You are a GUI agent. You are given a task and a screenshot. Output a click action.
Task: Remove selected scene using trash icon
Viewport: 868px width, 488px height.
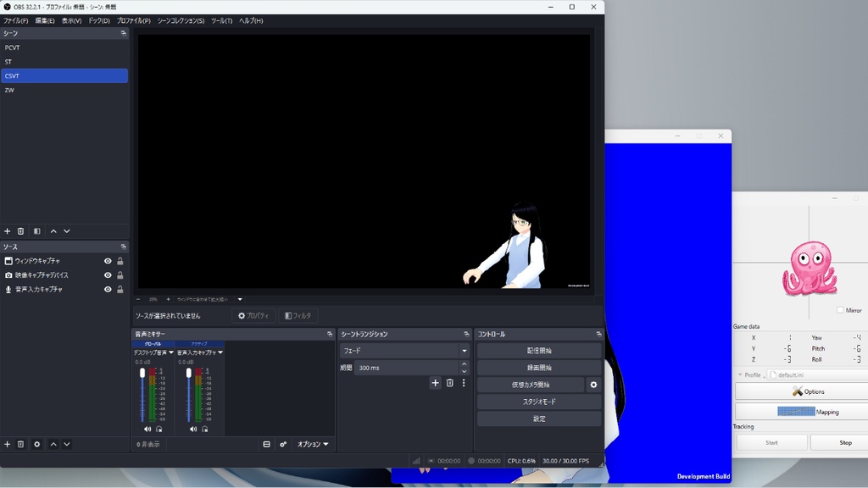click(20, 231)
